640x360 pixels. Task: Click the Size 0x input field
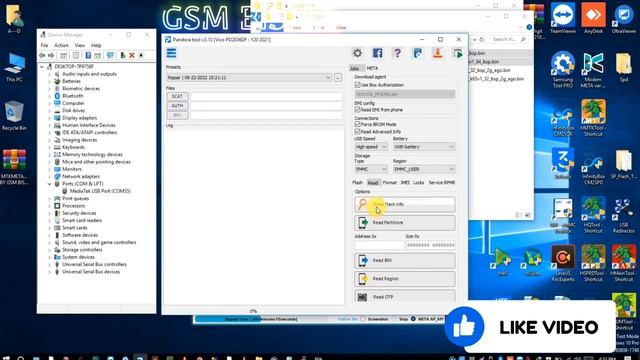click(430, 245)
